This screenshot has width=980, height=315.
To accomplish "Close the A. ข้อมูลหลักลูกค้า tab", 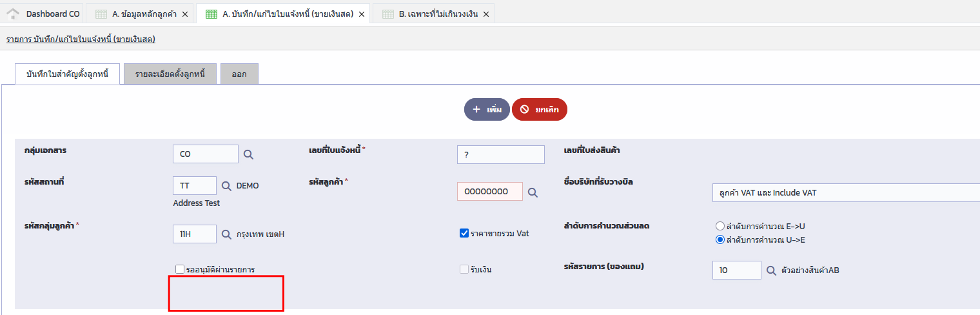I will pyautogui.click(x=185, y=14).
